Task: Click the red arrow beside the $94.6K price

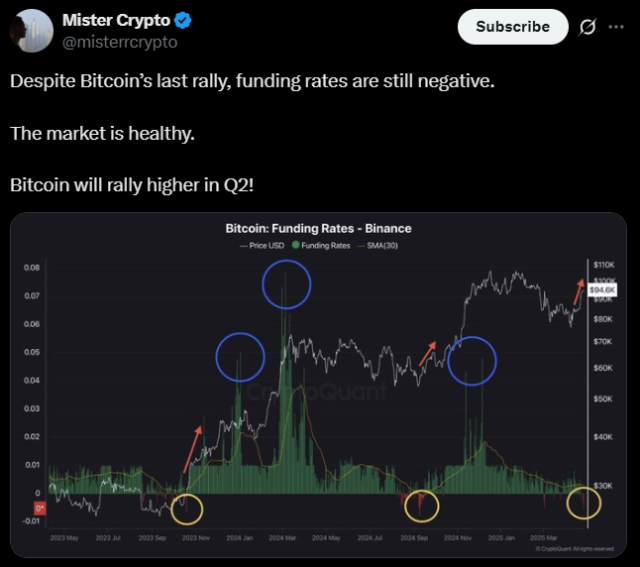Action: coord(579,291)
